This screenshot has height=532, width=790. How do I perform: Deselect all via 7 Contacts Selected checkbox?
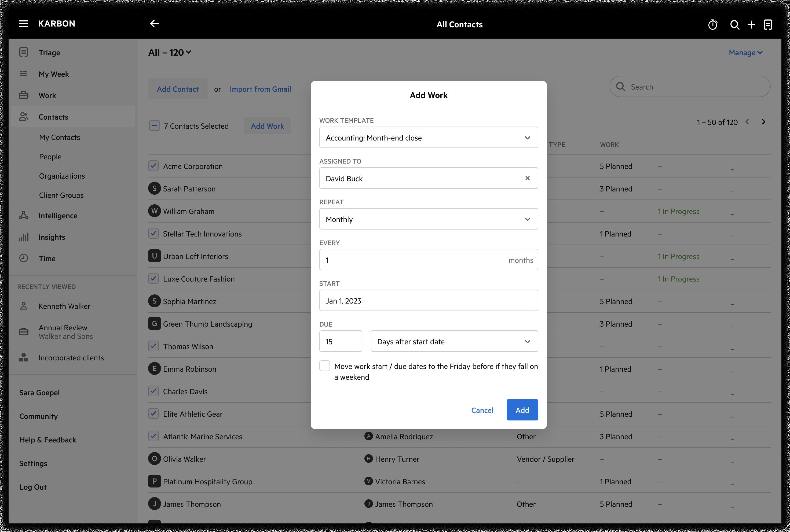155,126
